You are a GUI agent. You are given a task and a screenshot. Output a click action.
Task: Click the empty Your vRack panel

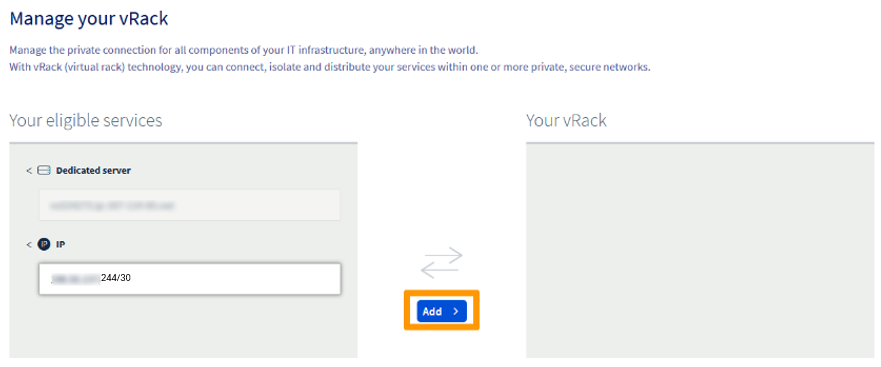point(700,251)
